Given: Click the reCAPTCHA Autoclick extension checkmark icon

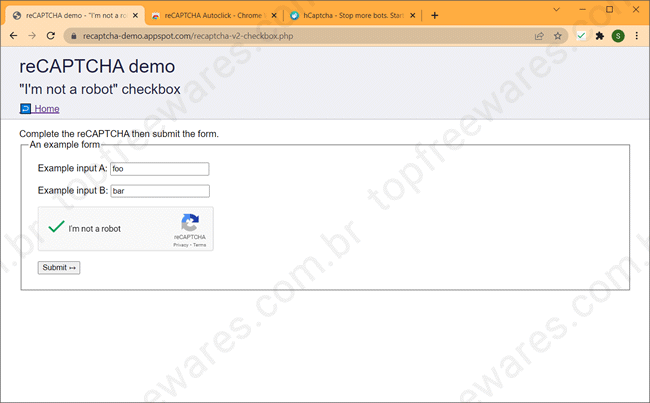Looking at the screenshot, I should pos(581,35).
